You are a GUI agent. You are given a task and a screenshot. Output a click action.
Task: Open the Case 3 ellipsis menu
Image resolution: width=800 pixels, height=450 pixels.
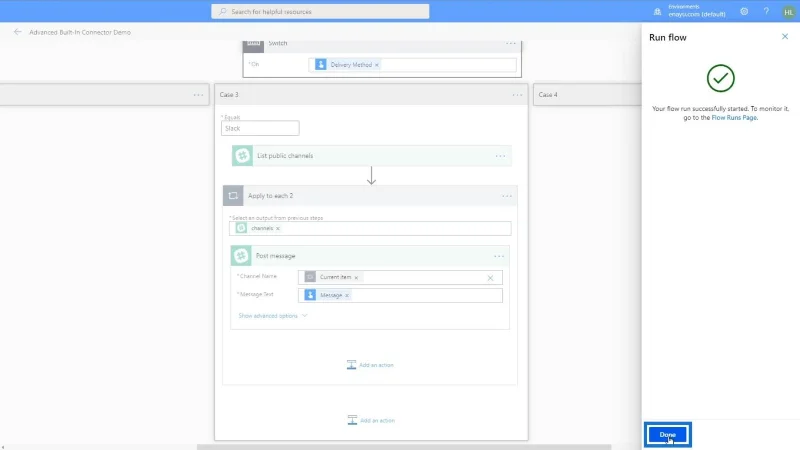point(517,95)
